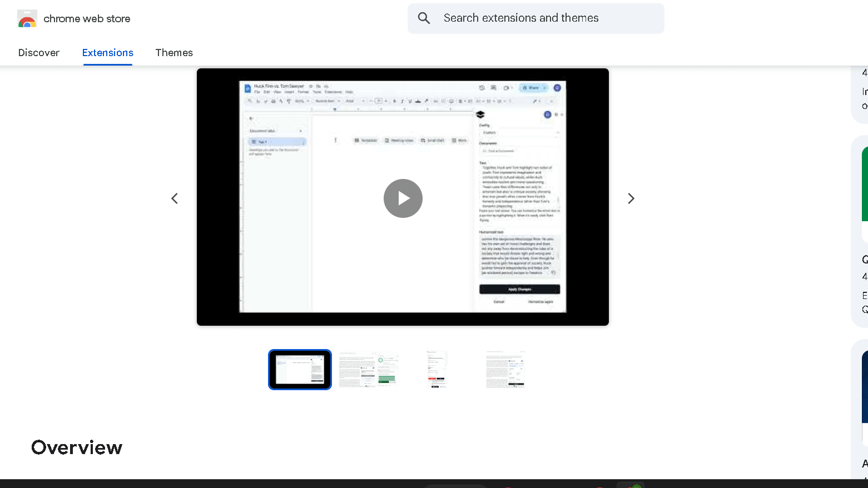The width and height of the screenshot is (868, 488).
Task: Select the third narrow screenshot thumbnail
Action: (x=437, y=370)
